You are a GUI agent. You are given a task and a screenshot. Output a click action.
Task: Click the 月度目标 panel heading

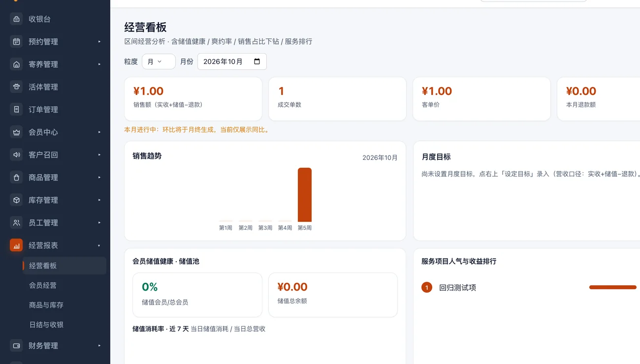(x=436, y=157)
